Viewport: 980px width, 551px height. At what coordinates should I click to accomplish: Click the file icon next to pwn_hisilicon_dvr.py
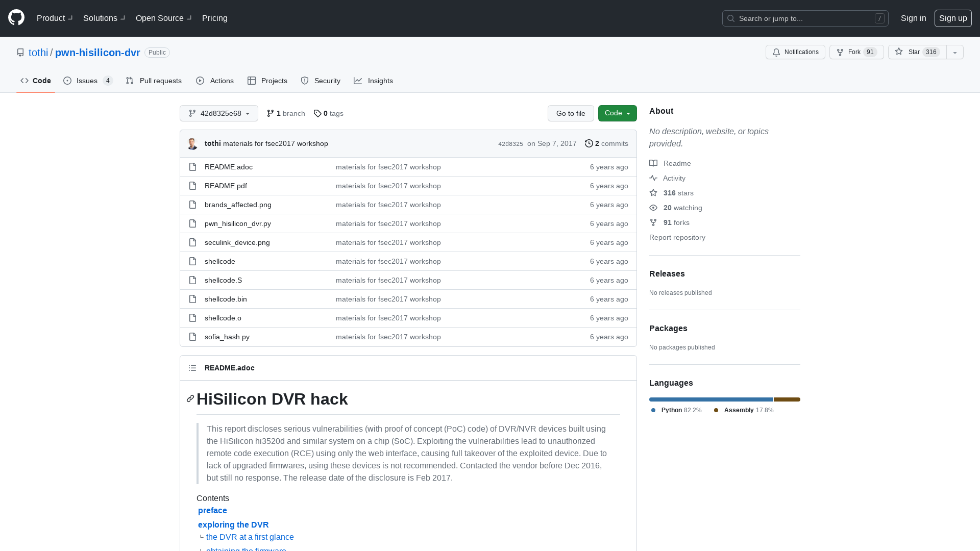(x=192, y=223)
